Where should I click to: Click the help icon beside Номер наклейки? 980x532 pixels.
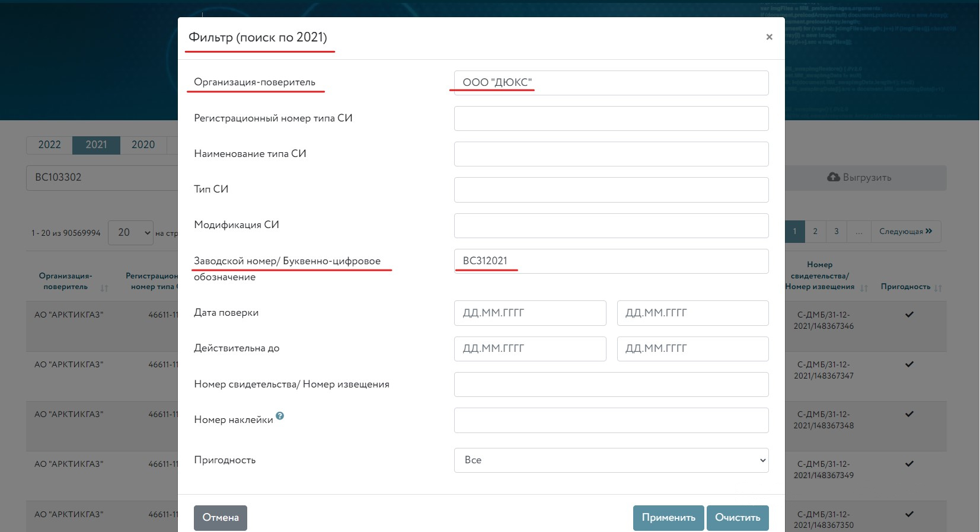point(280,416)
